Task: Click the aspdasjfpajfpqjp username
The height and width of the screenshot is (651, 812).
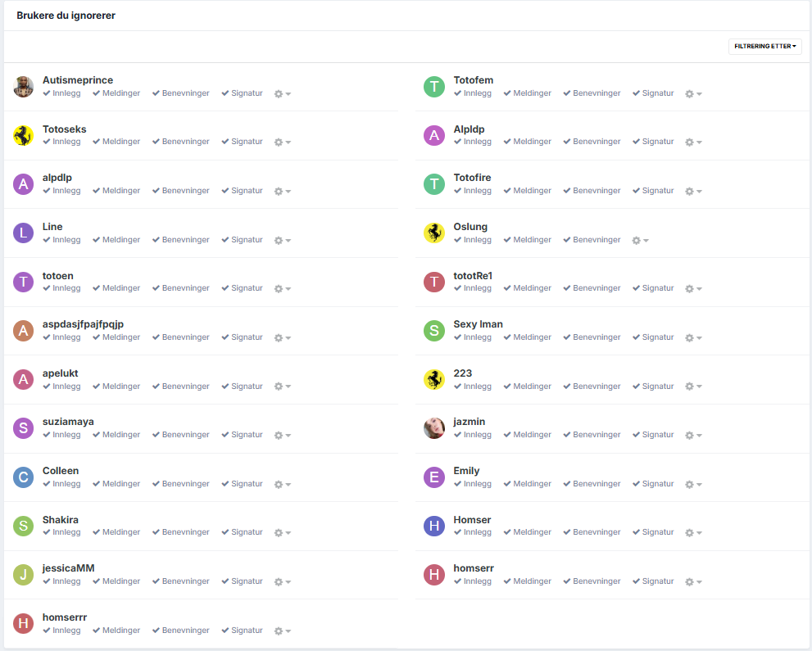Action: pos(83,324)
